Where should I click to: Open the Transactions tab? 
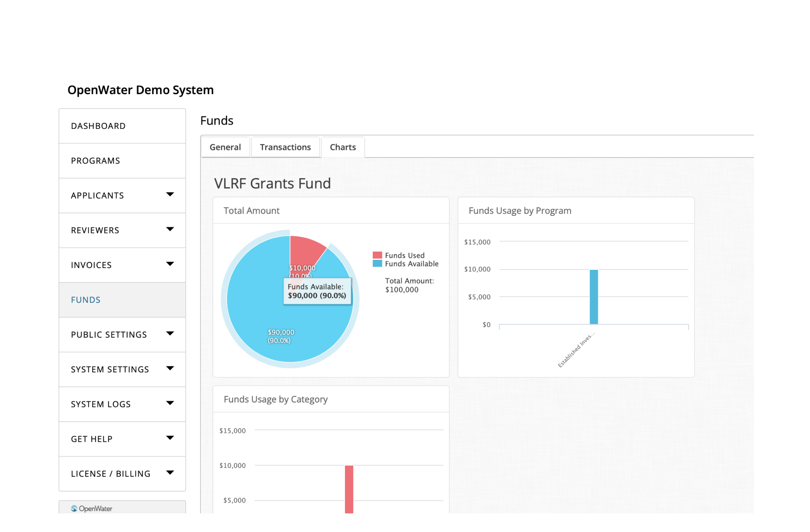(285, 147)
